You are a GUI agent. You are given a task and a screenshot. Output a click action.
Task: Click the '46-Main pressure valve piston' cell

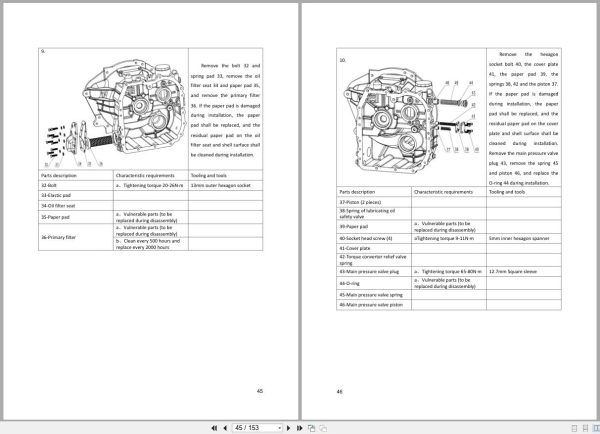click(x=374, y=305)
